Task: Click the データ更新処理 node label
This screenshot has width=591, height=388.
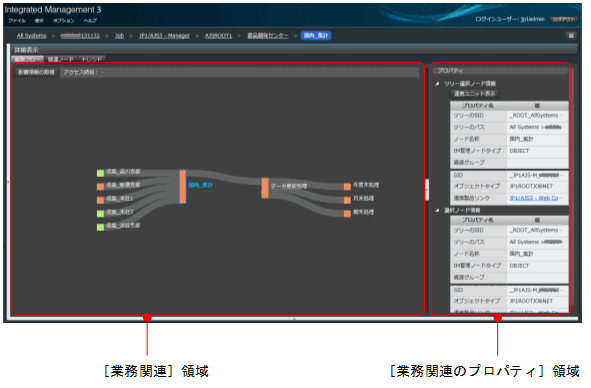Action: click(289, 186)
